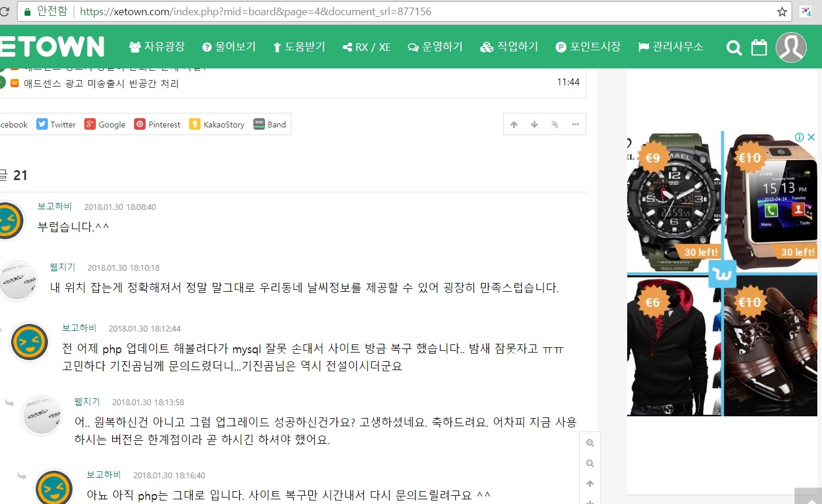Screen dimensions: 822x504
Task: Open the 운영하기 menu
Action: 435,47
